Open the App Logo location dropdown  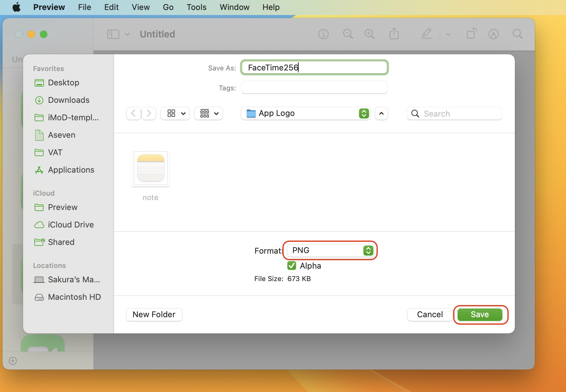click(x=305, y=113)
